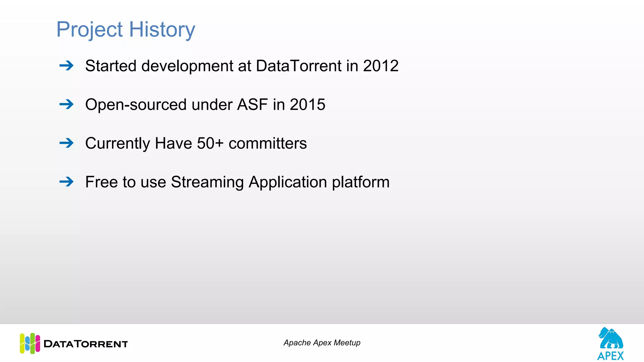Click the arrow bullet before 'Started development'
This screenshot has height=362, width=644.
[66, 66]
